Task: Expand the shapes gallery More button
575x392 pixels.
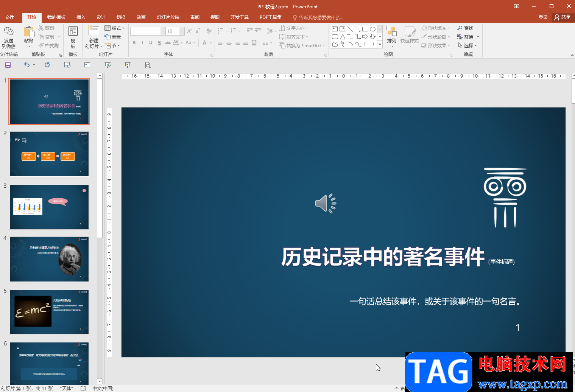Action: click(380, 45)
